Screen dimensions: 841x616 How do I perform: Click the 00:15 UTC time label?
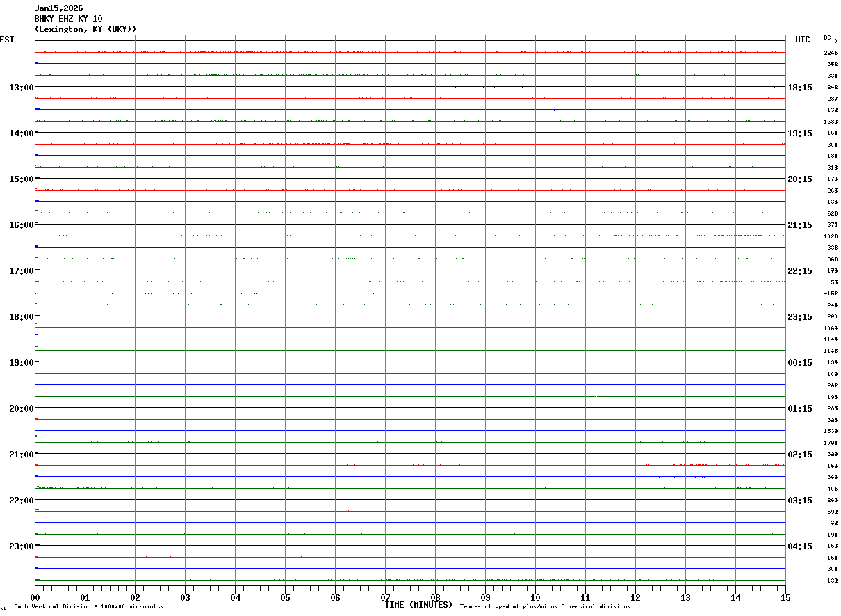click(x=800, y=362)
